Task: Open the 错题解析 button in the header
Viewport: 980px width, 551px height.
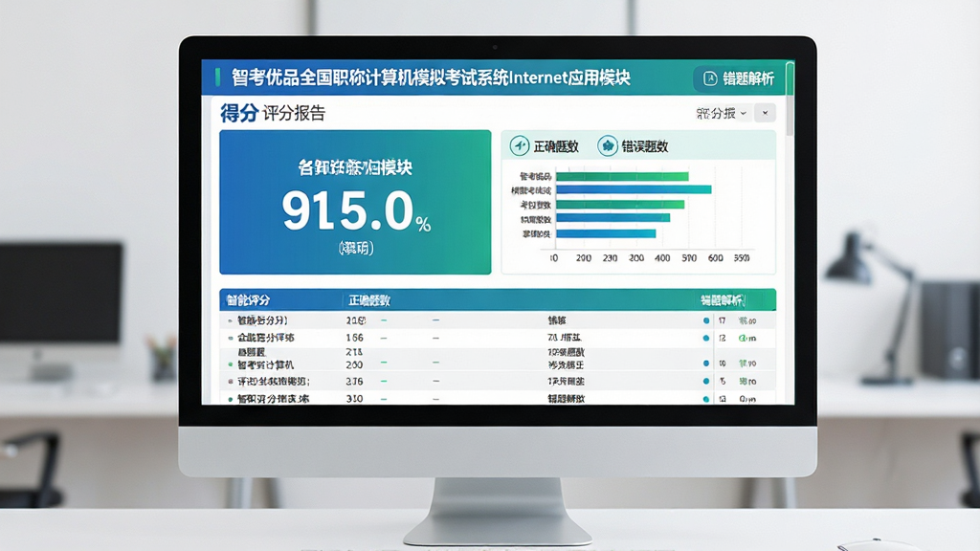Action: pyautogui.click(x=739, y=78)
